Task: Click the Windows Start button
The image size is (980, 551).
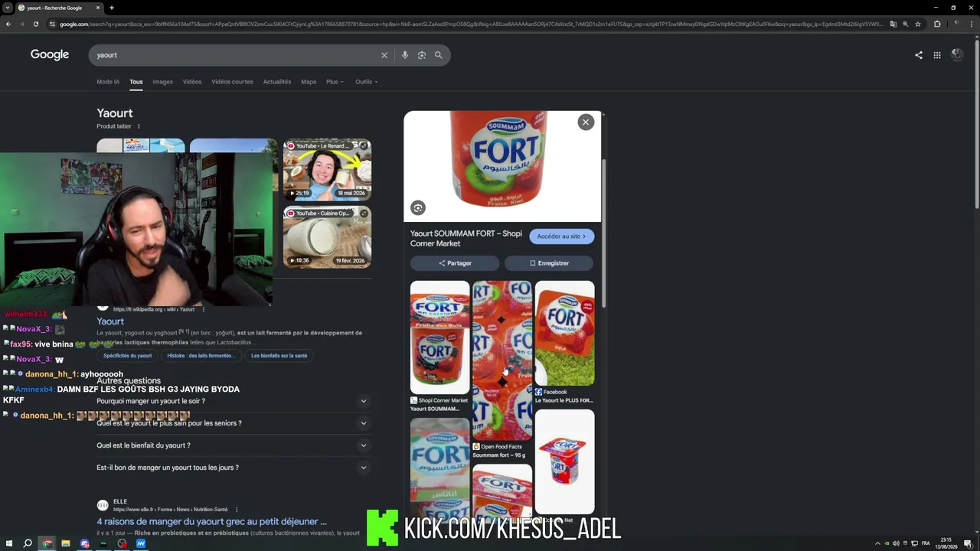Action: (8, 543)
